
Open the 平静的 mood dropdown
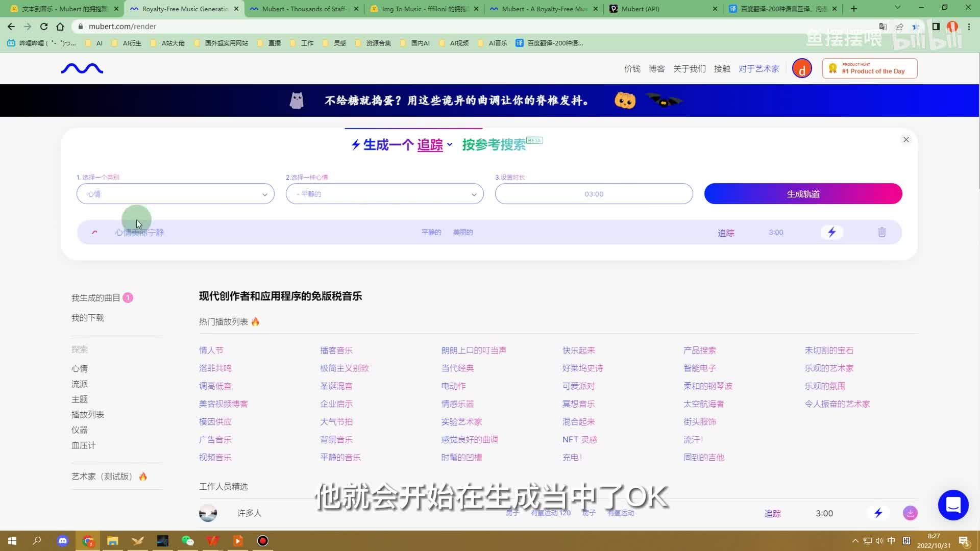click(384, 194)
